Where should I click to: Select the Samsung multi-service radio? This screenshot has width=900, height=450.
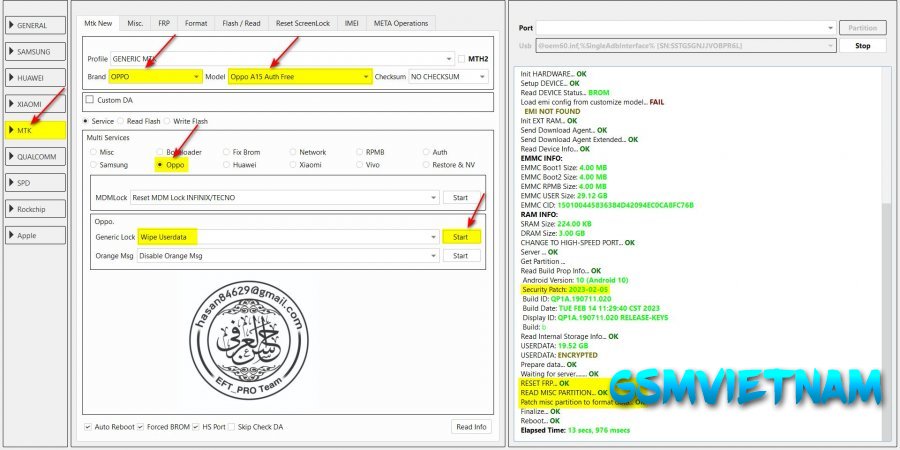click(93, 165)
